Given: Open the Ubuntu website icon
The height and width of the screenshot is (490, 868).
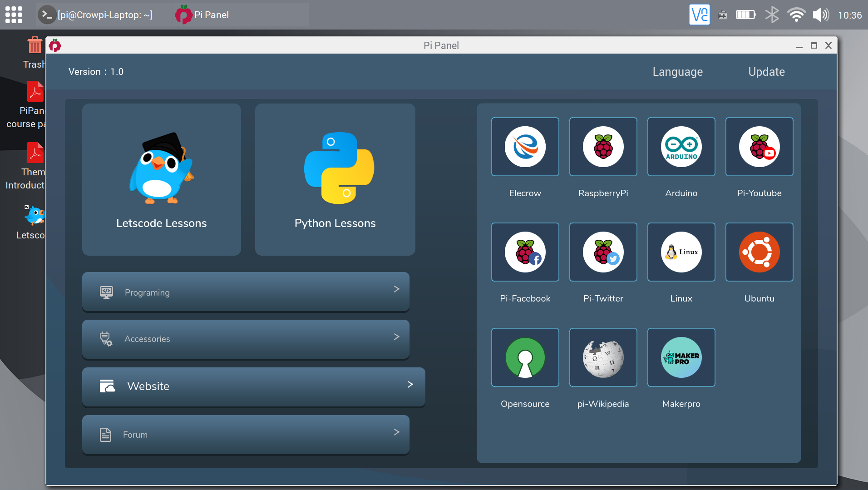Looking at the screenshot, I should click(x=759, y=252).
